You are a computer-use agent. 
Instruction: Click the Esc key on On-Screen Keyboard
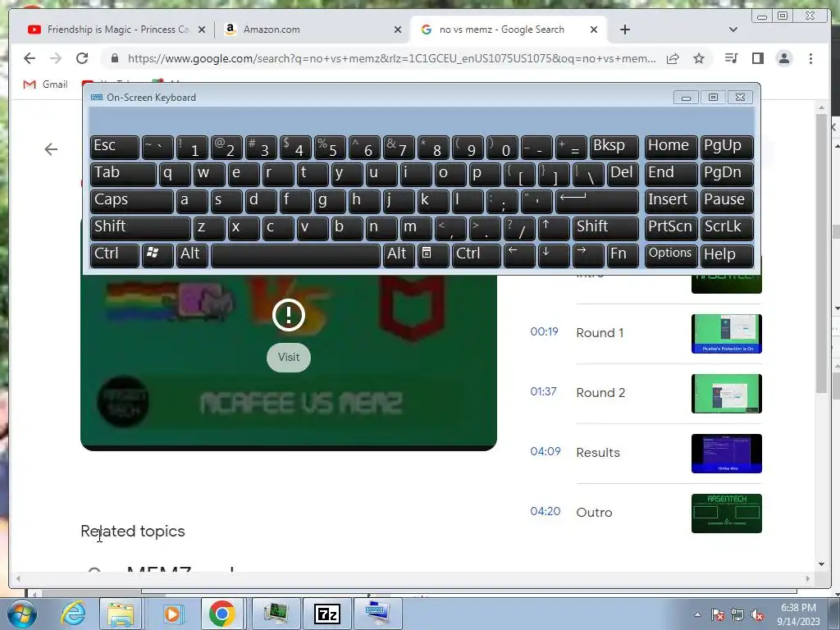pyautogui.click(x=115, y=147)
